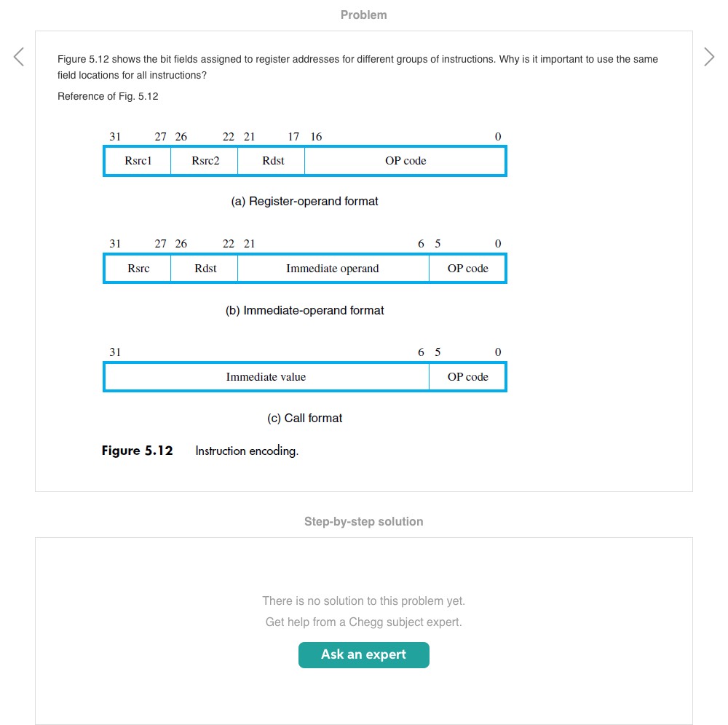The height and width of the screenshot is (725, 728).
Task: Click the Figure 5.12 Instruction encoding caption
Action: (x=200, y=451)
